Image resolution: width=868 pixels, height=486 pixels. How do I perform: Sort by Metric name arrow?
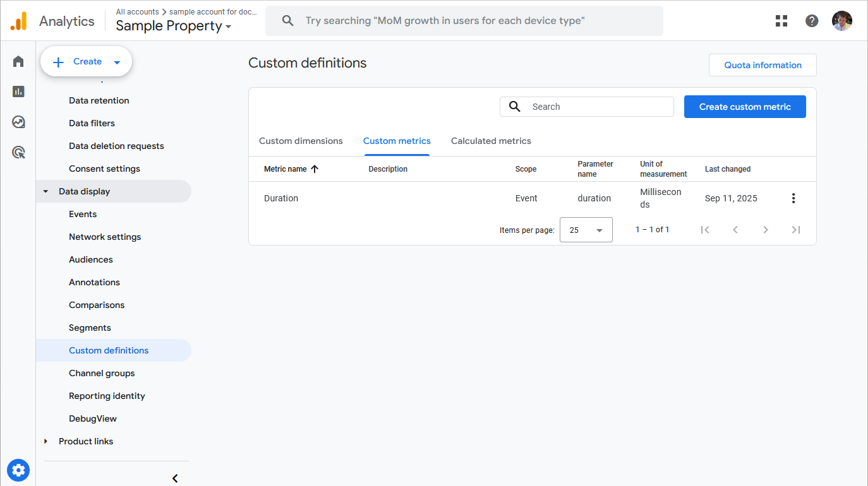coord(315,169)
